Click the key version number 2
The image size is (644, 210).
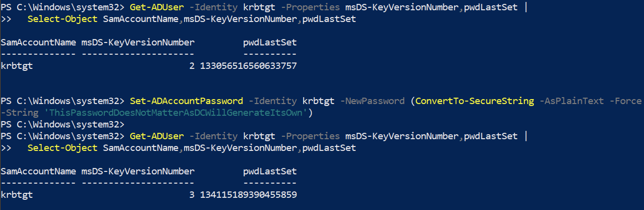(x=192, y=66)
